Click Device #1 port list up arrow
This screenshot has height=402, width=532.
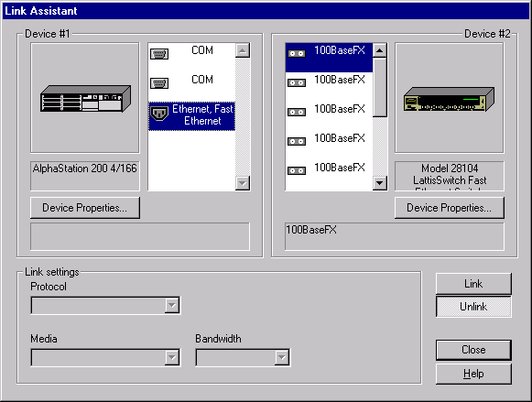click(x=243, y=50)
